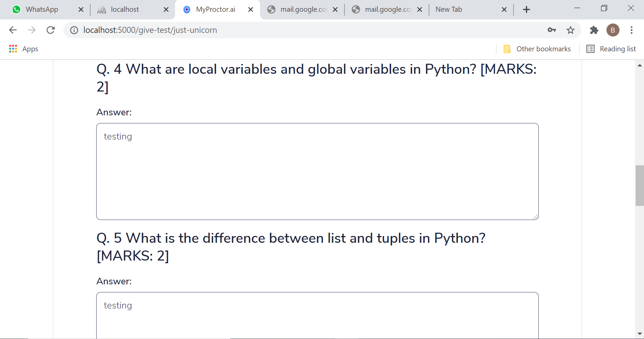Image resolution: width=644 pixels, height=339 pixels.
Task: Click the Question 4 answer text area
Action: tap(317, 171)
